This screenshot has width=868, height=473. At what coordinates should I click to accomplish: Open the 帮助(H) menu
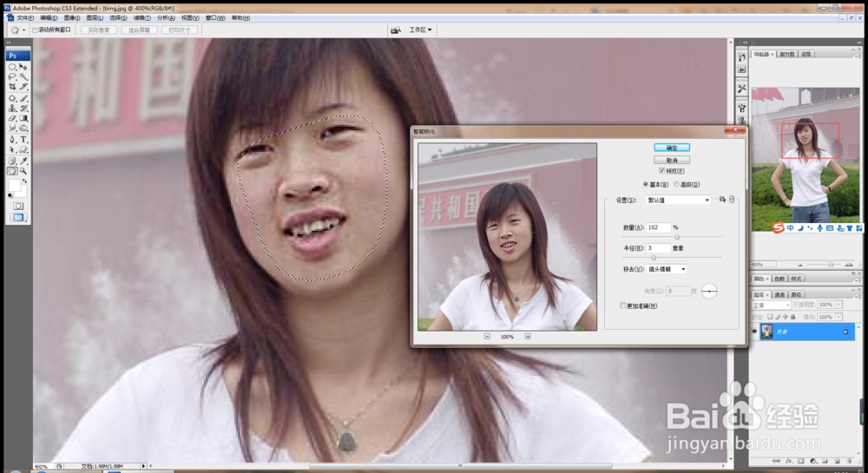tap(240, 17)
